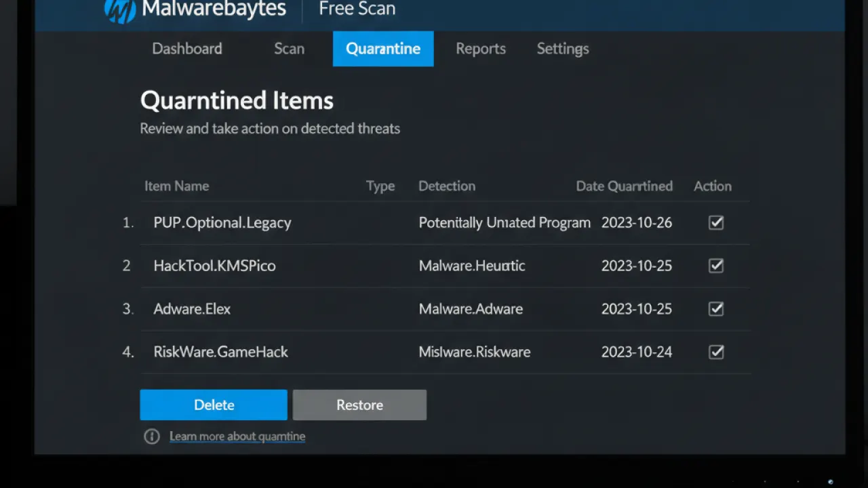Click the Riskware detection cell for GameHack
The height and width of the screenshot is (488, 868).
click(475, 352)
